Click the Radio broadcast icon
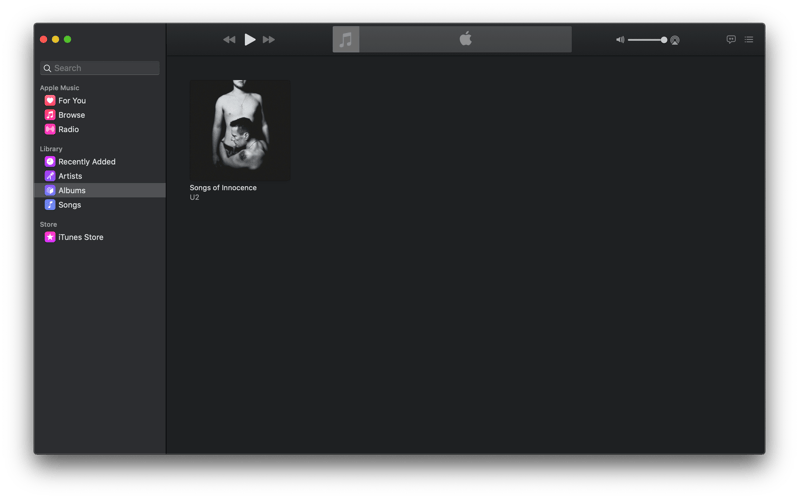The image size is (799, 499). pyautogui.click(x=50, y=129)
